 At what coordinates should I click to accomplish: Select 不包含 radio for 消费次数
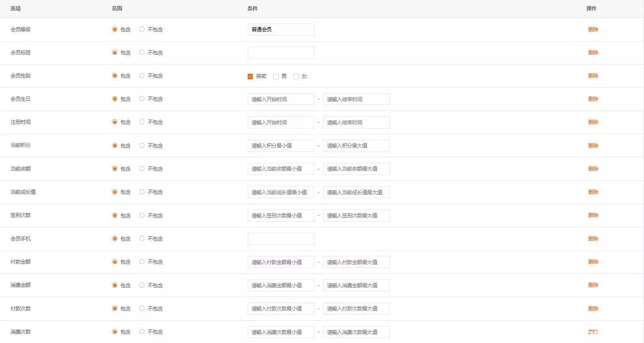click(x=142, y=331)
